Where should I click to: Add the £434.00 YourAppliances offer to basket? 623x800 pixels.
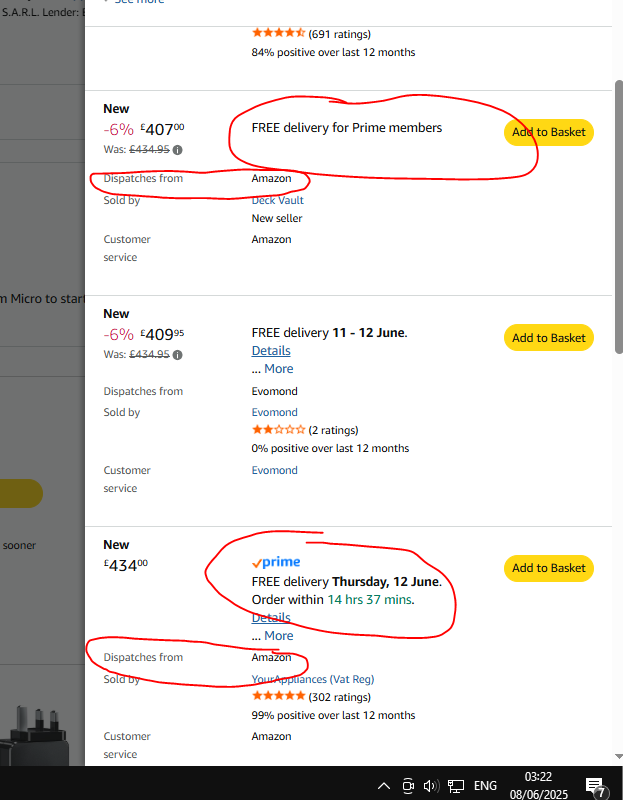[x=549, y=568]
